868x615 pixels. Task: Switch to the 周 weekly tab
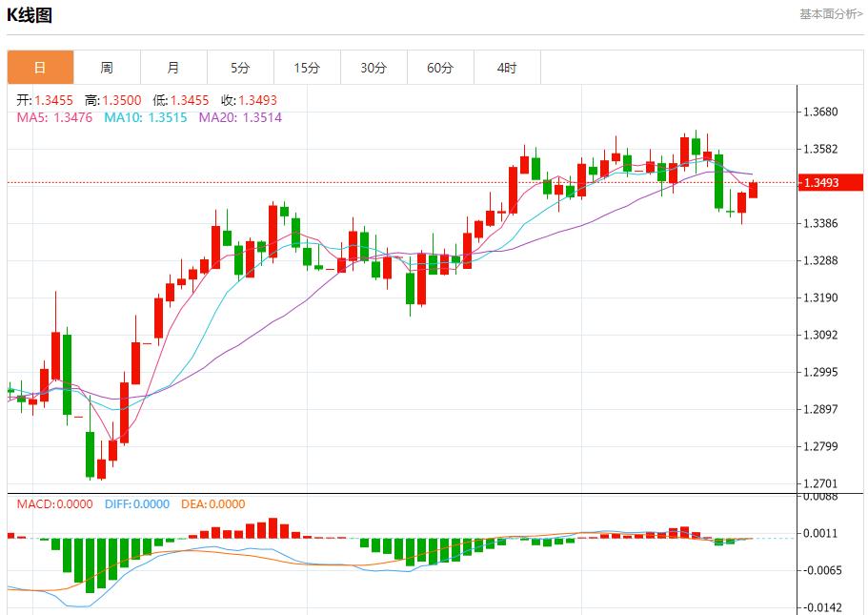click(x=107, y=68)
